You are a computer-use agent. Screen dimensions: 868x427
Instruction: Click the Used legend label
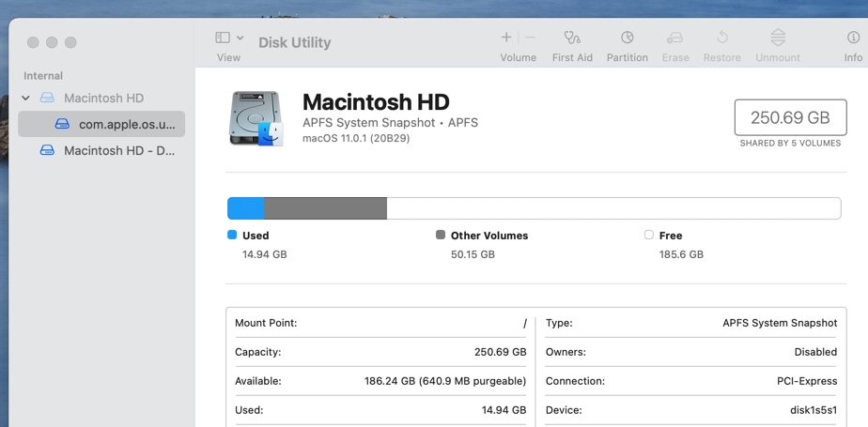[x=256, y=236]
